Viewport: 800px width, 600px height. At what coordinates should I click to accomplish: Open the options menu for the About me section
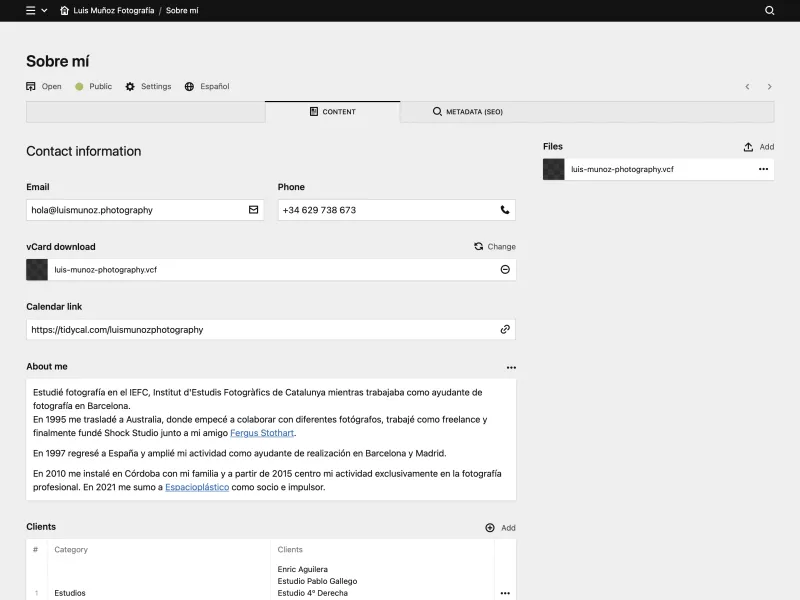[510, 366]
